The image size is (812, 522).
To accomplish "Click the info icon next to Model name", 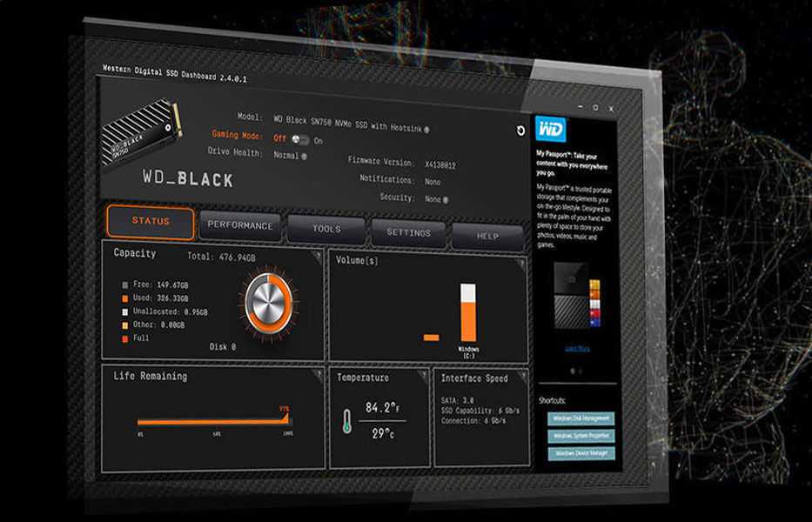I will (426, 130).
